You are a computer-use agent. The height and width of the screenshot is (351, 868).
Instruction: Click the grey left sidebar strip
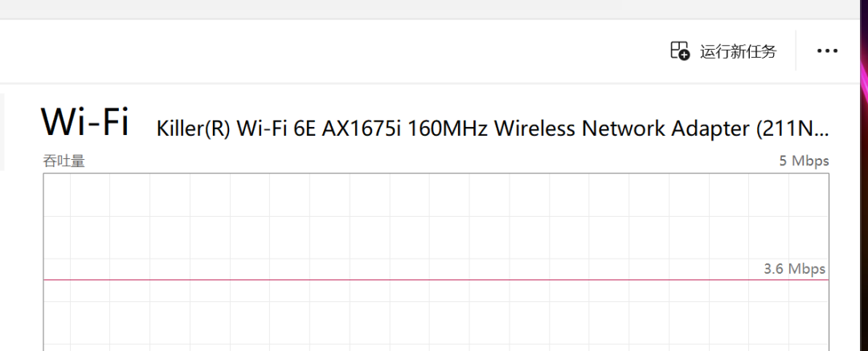click(2, 132)
